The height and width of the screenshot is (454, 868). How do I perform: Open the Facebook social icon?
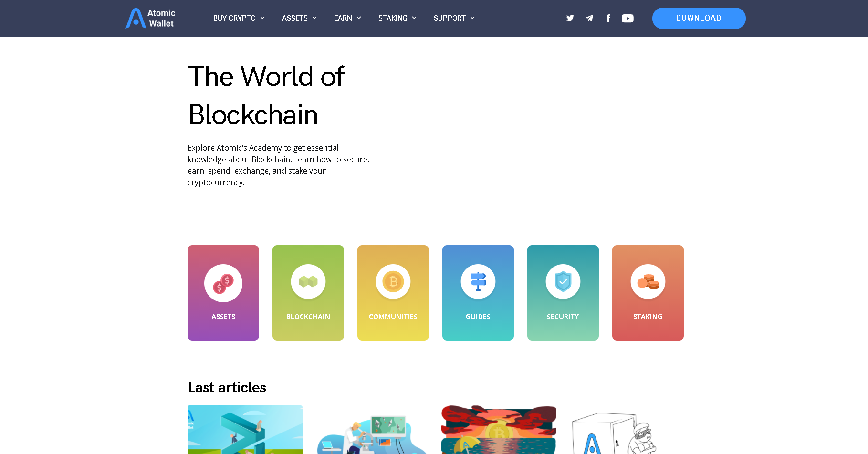pyautogui.click(x=608, y=18)
